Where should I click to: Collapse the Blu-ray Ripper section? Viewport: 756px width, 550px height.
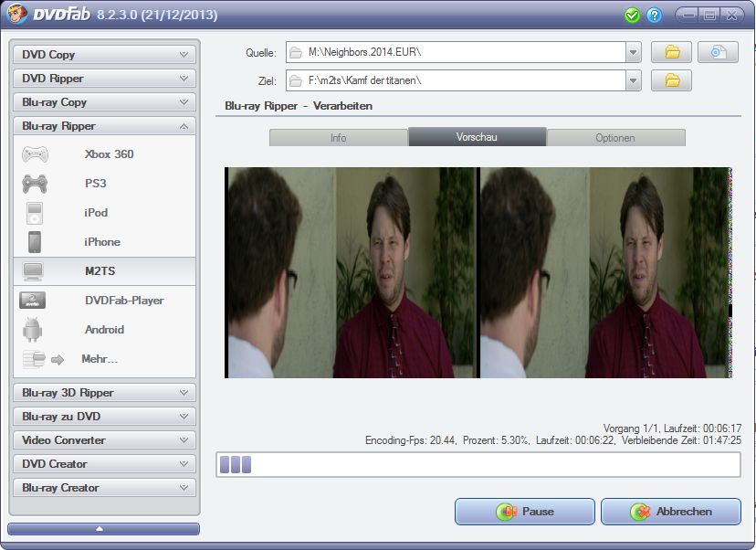click(x=104, y=126)
